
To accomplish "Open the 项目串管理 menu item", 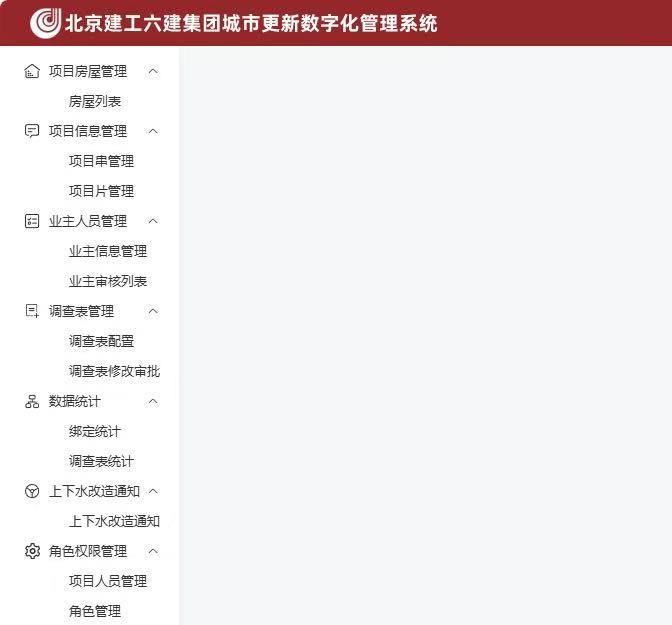I will tap(101, 161).
